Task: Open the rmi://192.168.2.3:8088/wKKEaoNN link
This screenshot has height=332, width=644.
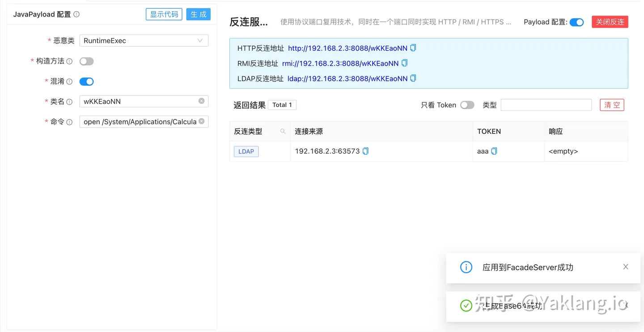Action: (340, 63)
